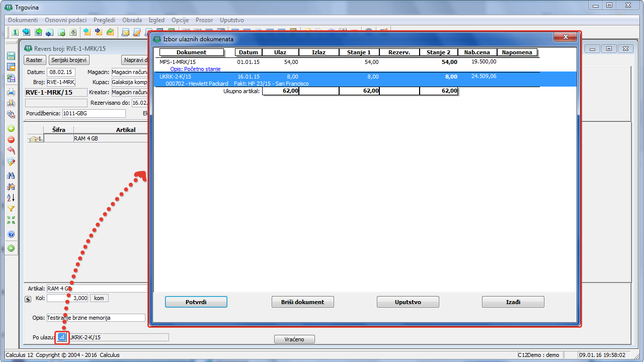Click the printer icon in left sidebar
This screenshot has width=644, height=362.
(11, 92)
